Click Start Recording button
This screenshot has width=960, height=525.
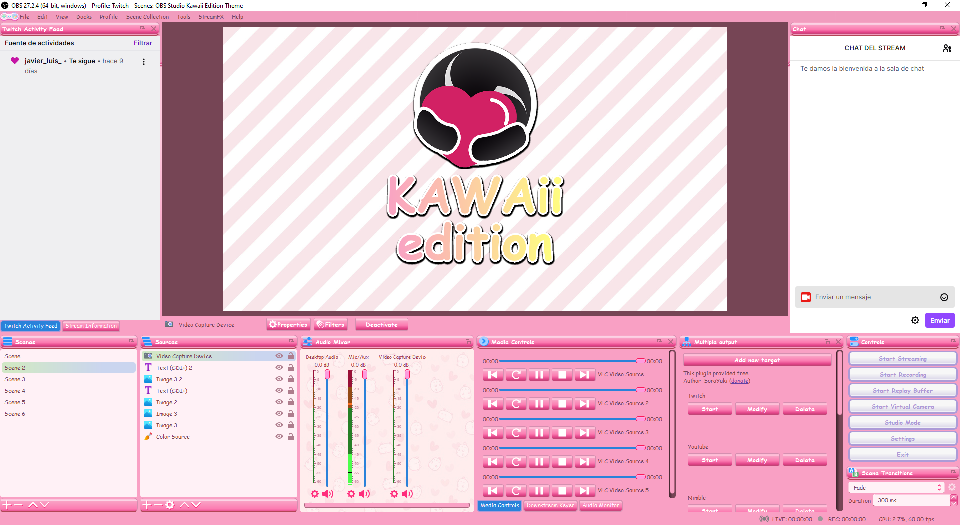[902, 374]
